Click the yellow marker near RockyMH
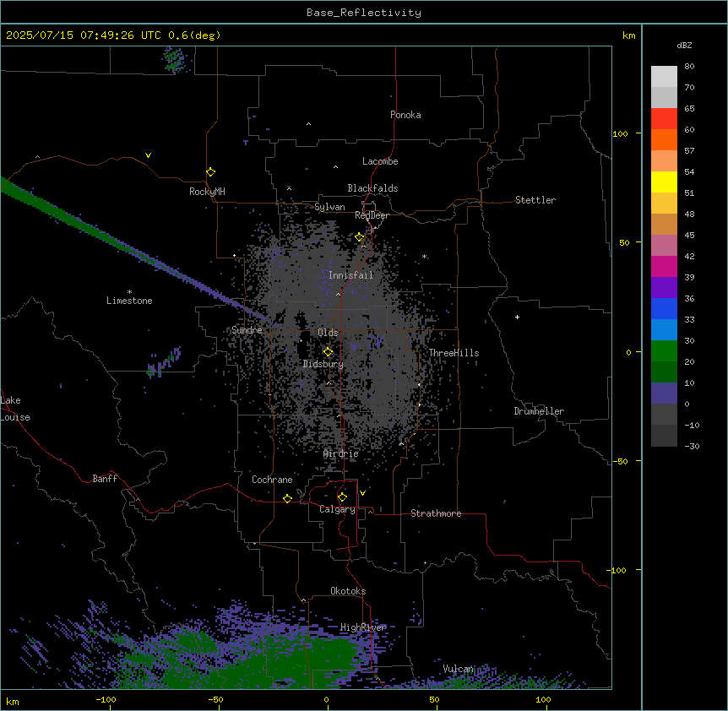 211,172
